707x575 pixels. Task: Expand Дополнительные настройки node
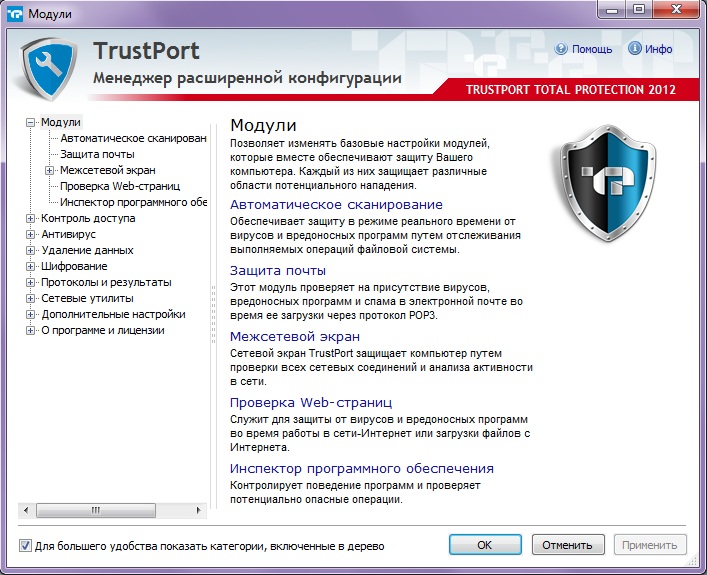click(30, 314)
